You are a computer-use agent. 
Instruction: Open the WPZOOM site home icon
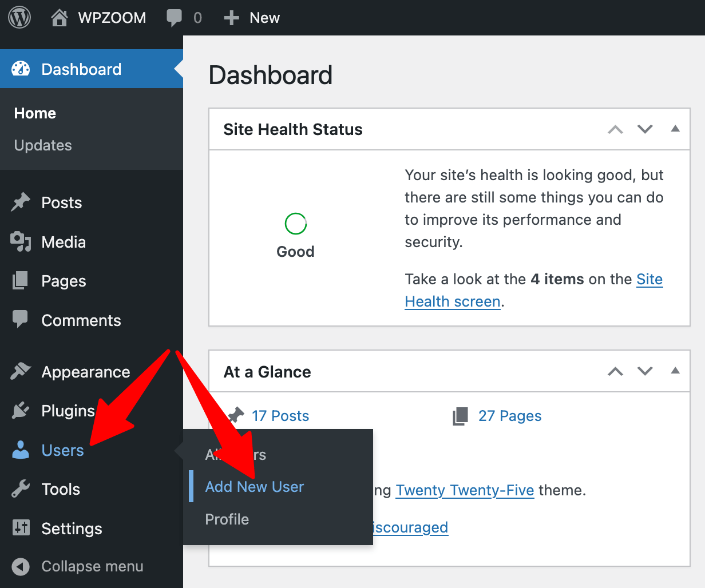pos(59,18)
